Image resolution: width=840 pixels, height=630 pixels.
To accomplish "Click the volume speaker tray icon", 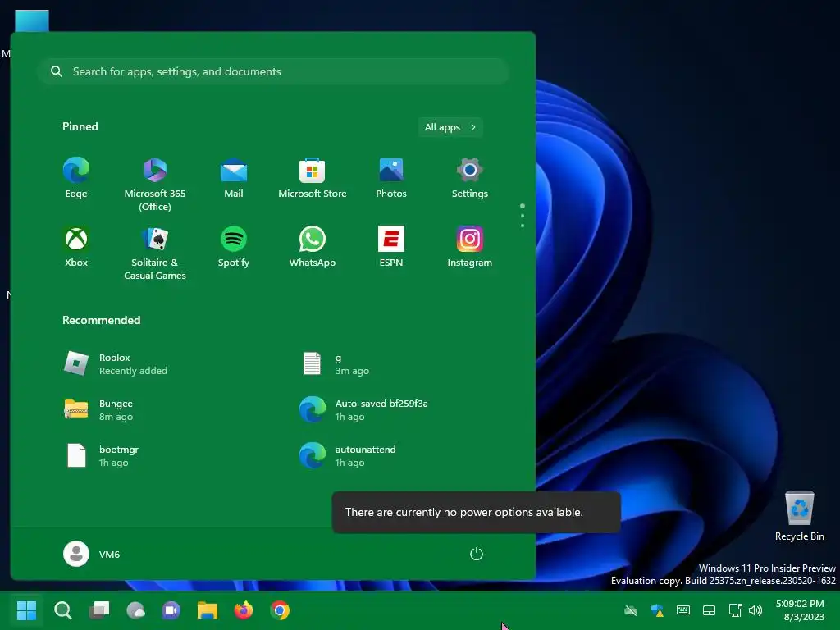I will click(756, 610).
